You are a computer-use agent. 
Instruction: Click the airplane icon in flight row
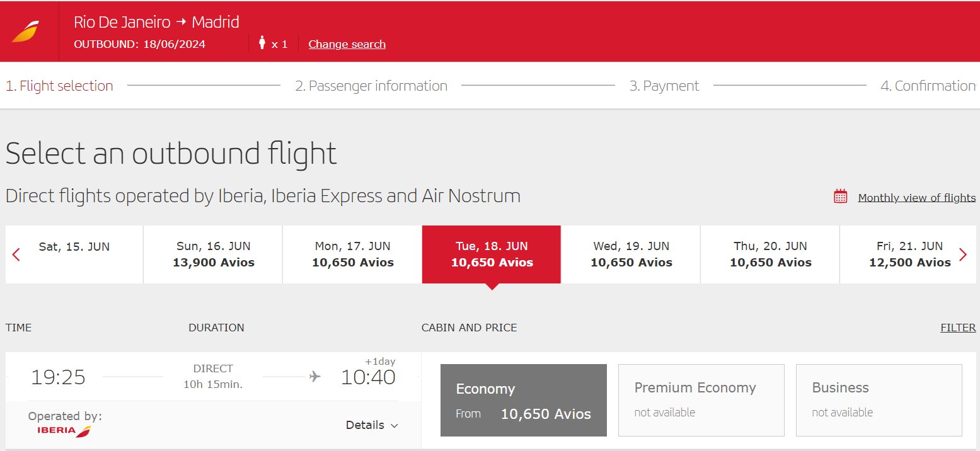315,377
